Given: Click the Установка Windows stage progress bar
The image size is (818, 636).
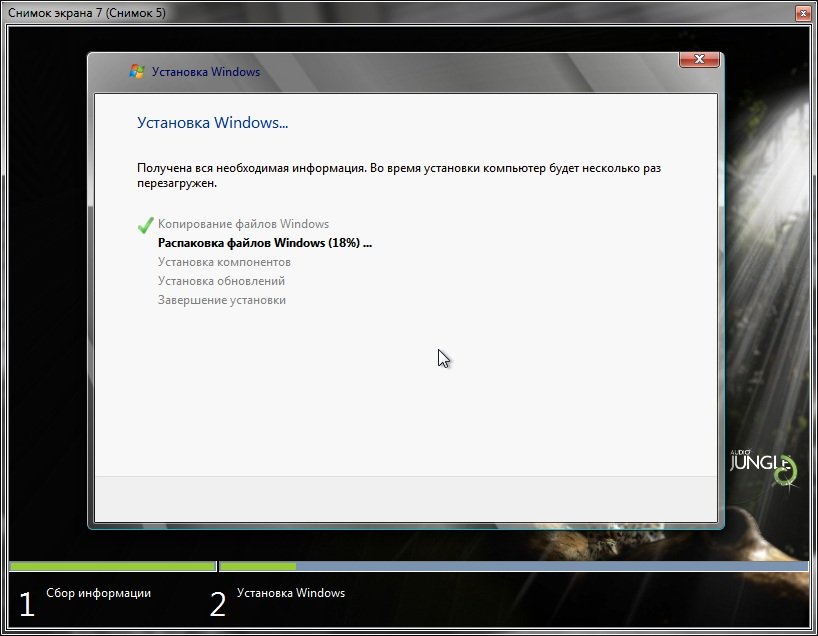Looking at the screenshot, I should 514,566.
